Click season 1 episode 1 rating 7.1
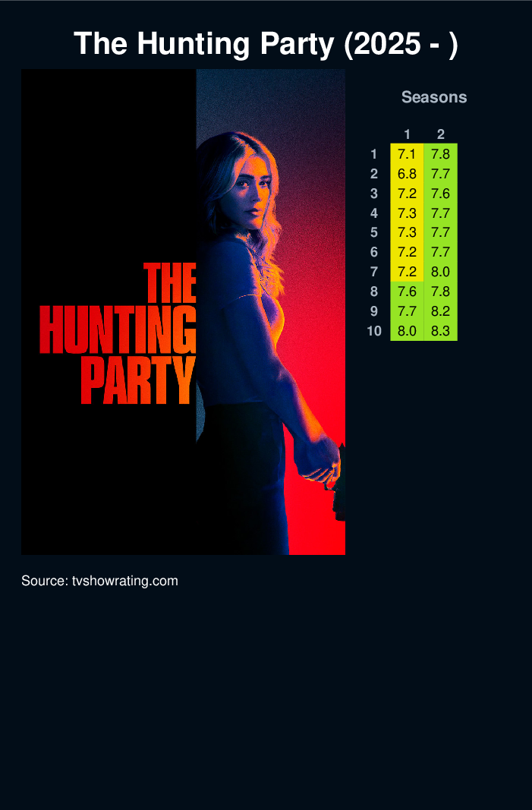Screen dimensions: 532x810 coord(407,154)
